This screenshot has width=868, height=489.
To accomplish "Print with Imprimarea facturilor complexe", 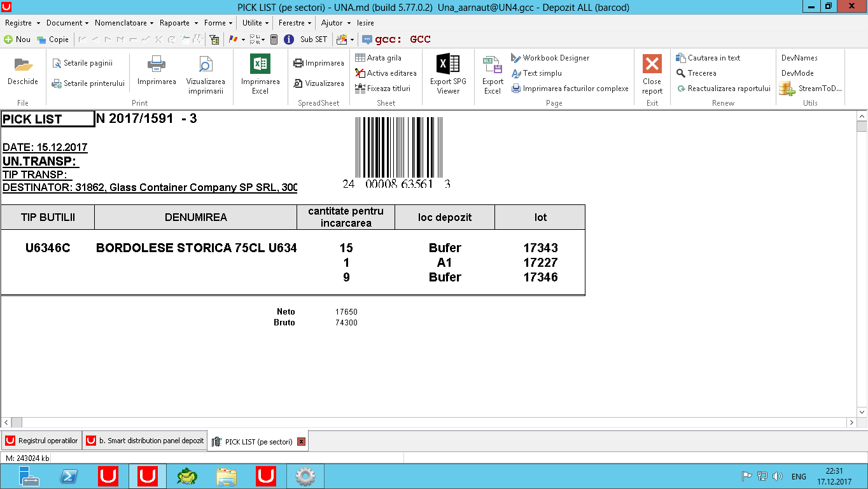I will (570, 89).
